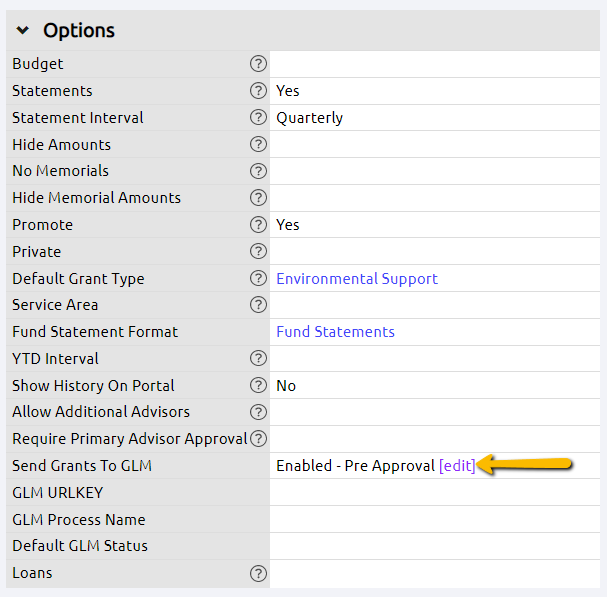The height and width of the screenshot is (597, 607).
Task: Edit the Send Grants To GLM setting
Action: tap(457, 466)
